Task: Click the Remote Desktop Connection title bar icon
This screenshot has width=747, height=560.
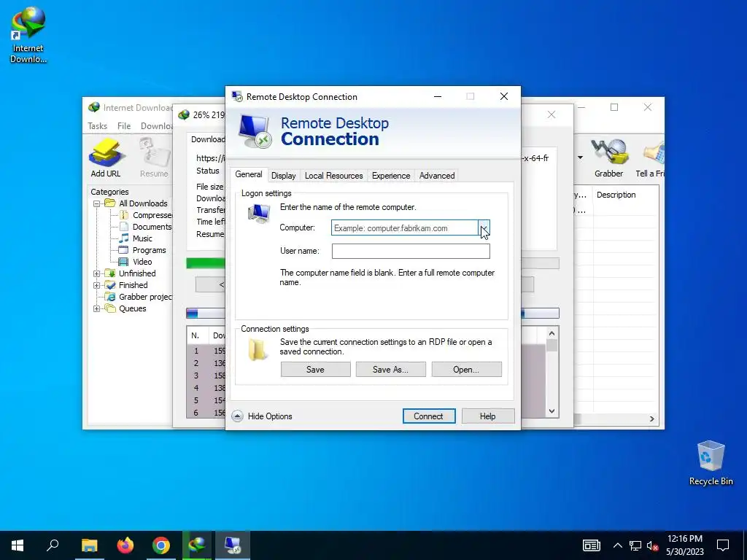Action: pos(237,97)
